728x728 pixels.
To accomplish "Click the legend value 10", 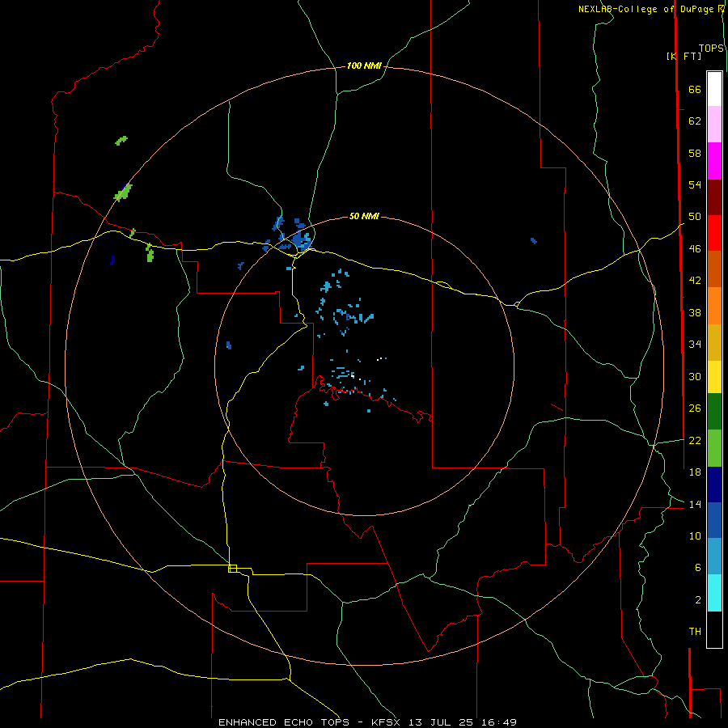I will 695,536.
